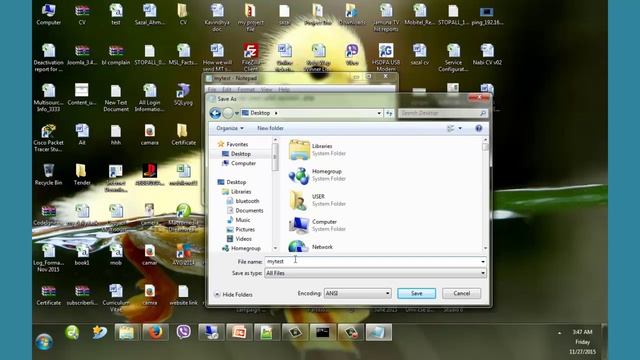Select USER system folder in file list
640x360 pixels.
point(317,200)
